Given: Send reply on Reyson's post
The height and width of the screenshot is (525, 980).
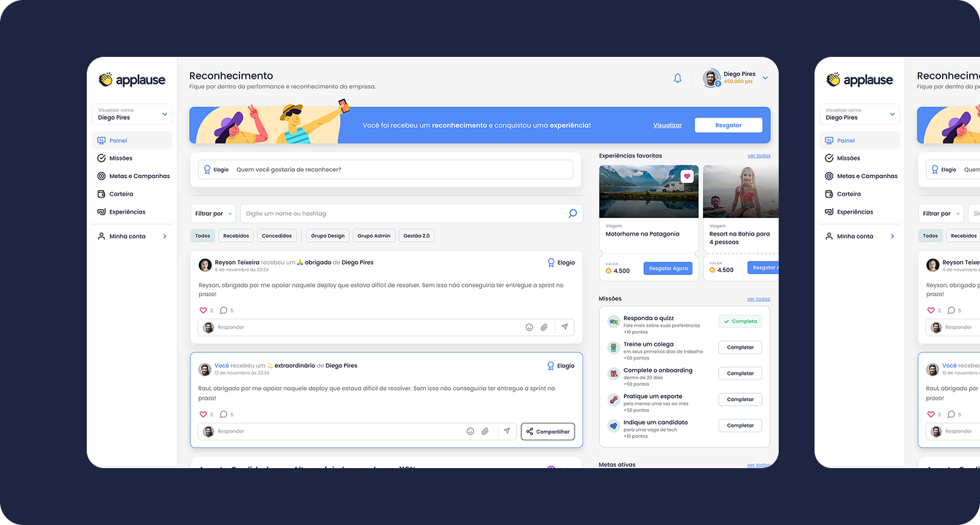Looking at the screenshot, I should [564, 327].
